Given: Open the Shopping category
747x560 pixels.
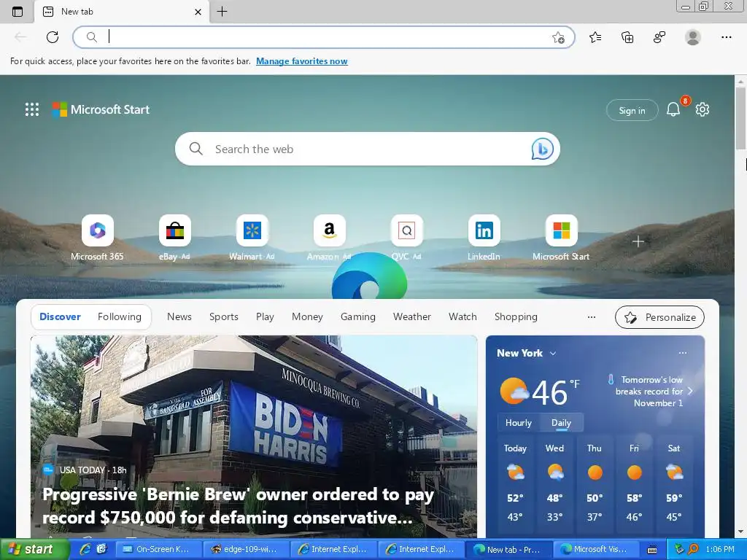Looking at the screenshot, I should tap(516, 316).
